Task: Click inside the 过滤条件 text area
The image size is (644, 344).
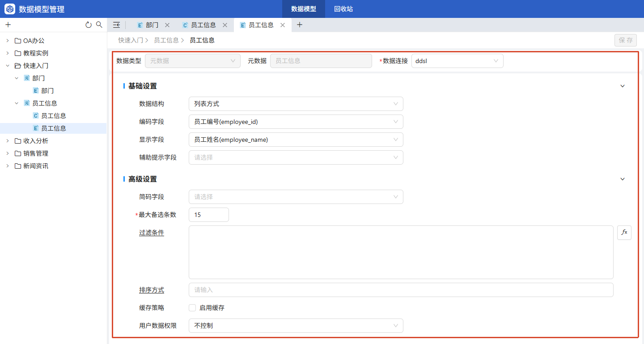Action: pos(401,252)
